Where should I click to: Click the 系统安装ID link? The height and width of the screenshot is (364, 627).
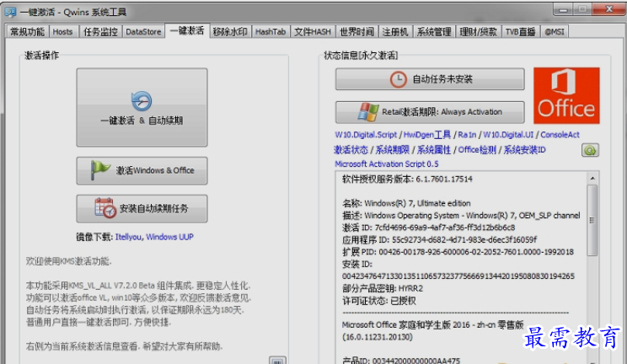pos(524,150)
